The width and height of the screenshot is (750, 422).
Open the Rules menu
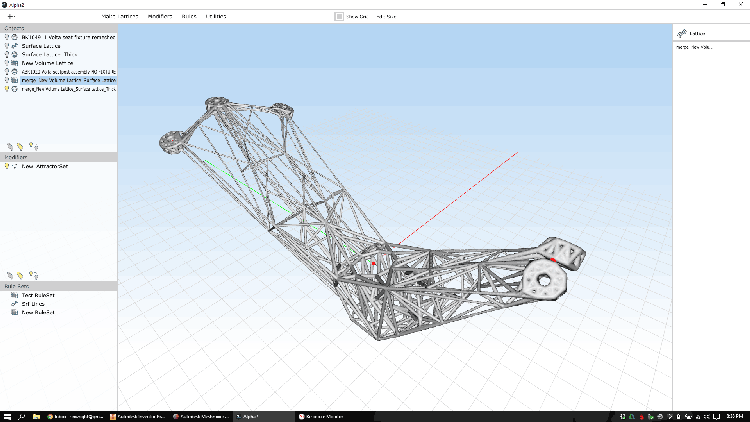(189, 16)
